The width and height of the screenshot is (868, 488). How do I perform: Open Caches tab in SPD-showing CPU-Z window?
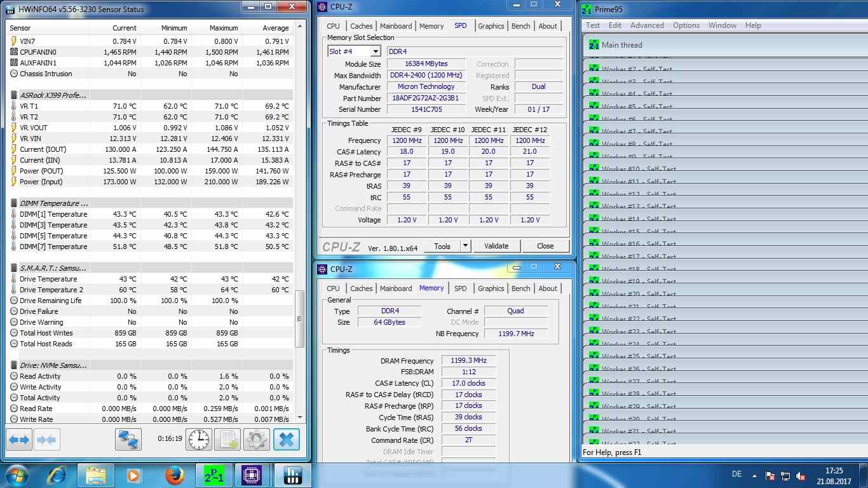click(x=362, y=26)
